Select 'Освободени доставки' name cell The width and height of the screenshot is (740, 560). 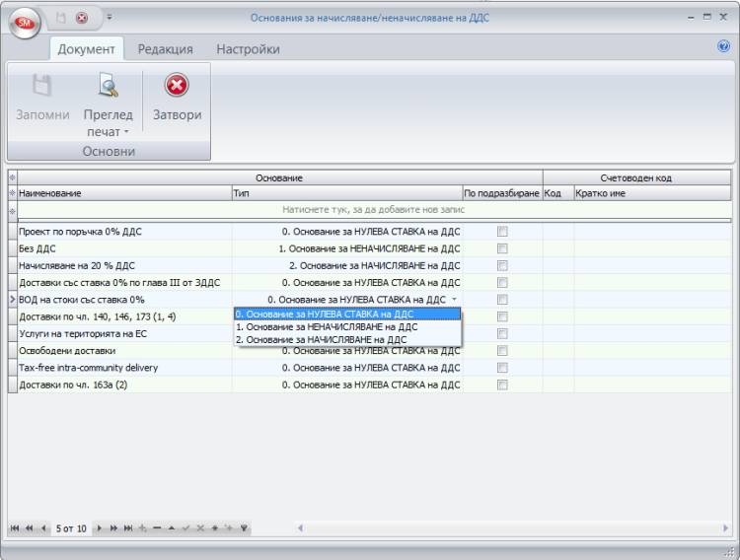(x=124, y=351)
